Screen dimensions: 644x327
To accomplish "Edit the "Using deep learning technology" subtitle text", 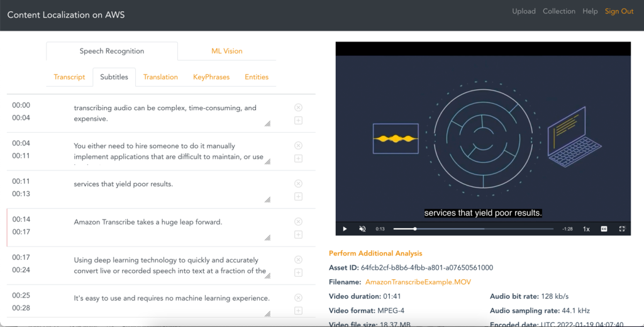I will [170, 265].
